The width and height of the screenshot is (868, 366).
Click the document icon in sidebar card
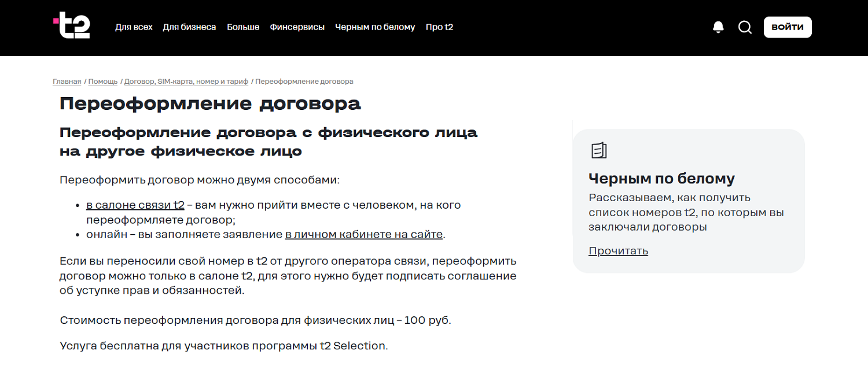click(x=599, y=150)
